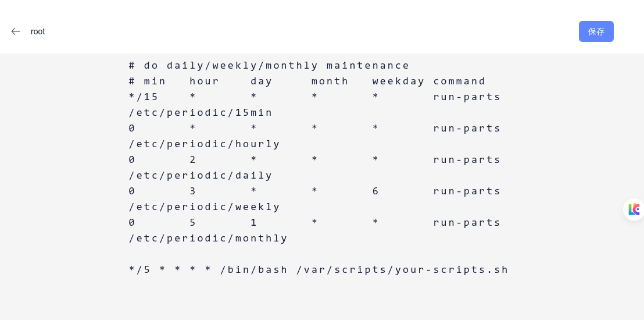Click weekday value '6' in weekly entry
The image size is (644, 320).
coord(375,191)
